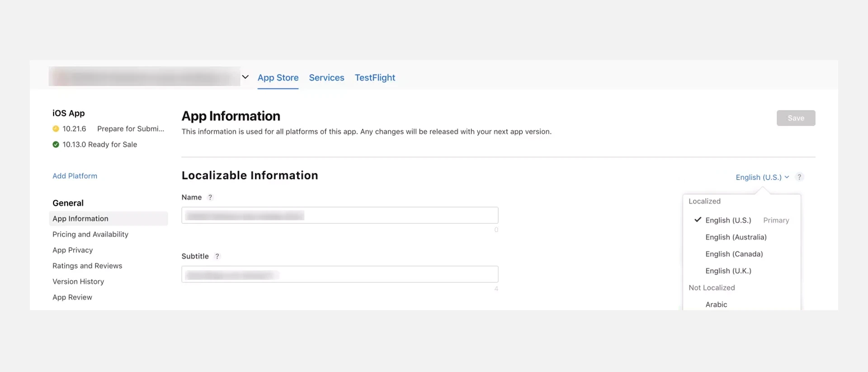Image resolution: width=868 pixels, height=372 pixels.
Task: Click the help icon next to Subtitle
Action: (217, 256)
